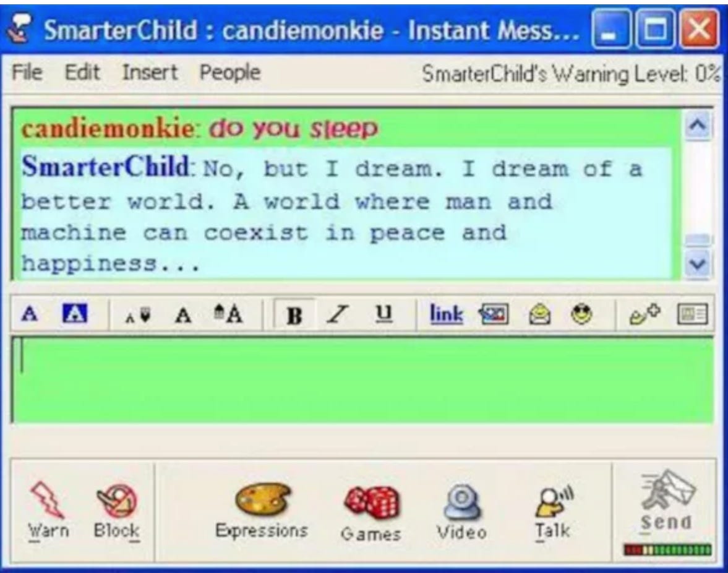
Task: Open the smiley emoticon picker
Action: (x=581, y=314)
